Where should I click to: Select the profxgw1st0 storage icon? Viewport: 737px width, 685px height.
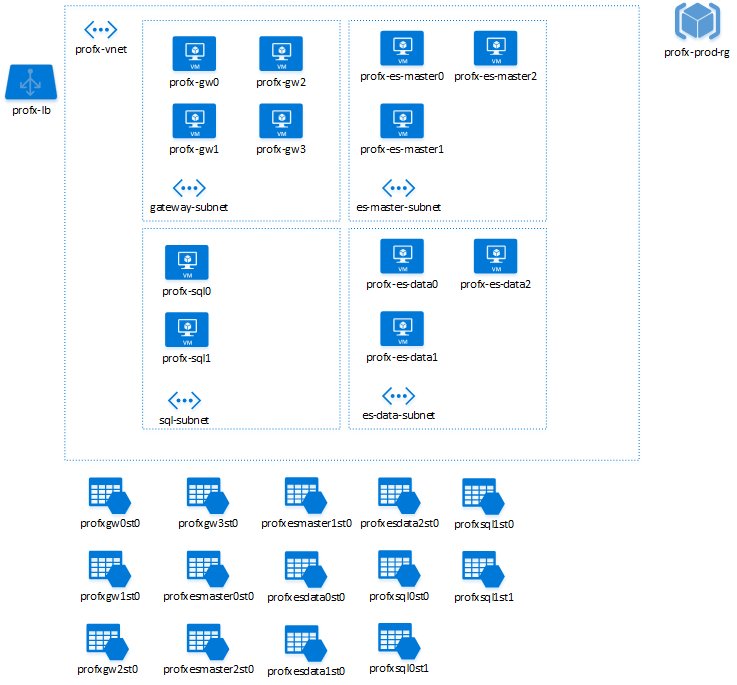point(110,569)
